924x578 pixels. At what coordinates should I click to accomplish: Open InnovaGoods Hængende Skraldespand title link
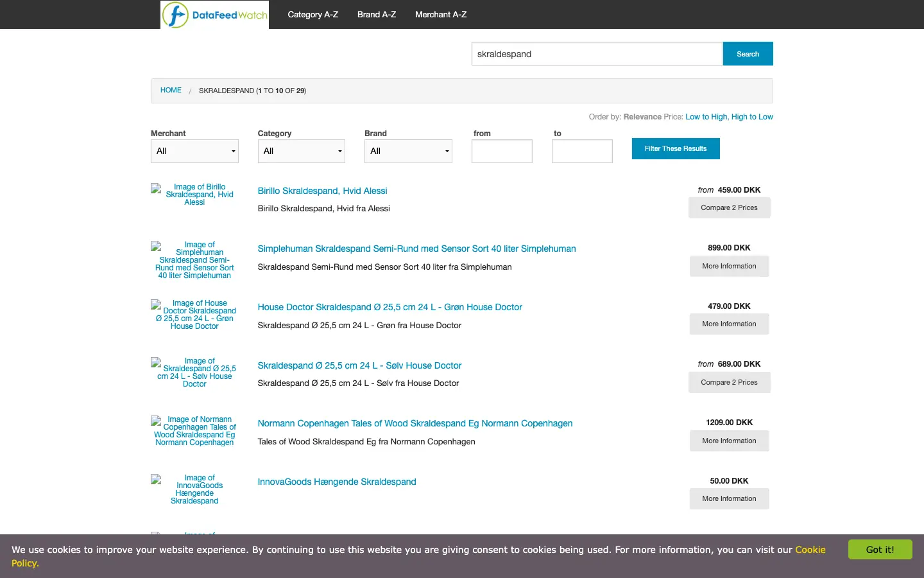pos(337,482)
